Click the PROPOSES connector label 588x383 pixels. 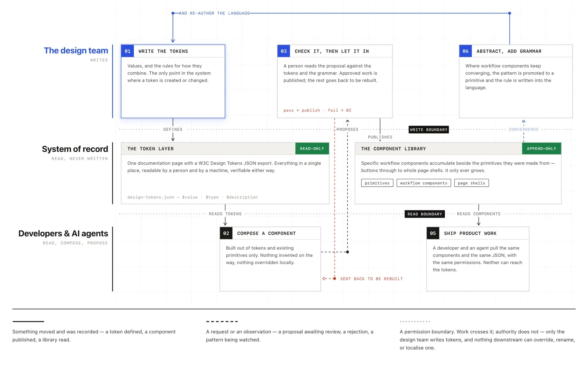click(x=347, y=130)
